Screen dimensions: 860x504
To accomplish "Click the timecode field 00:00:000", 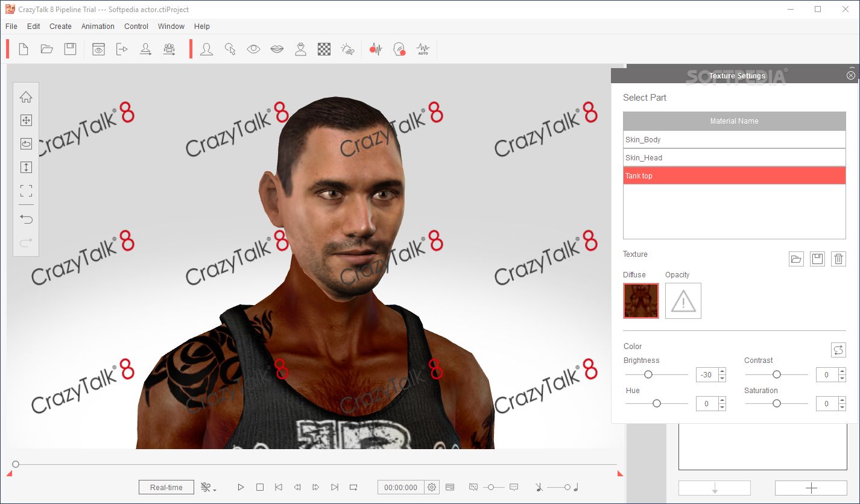I will (401, 487).
